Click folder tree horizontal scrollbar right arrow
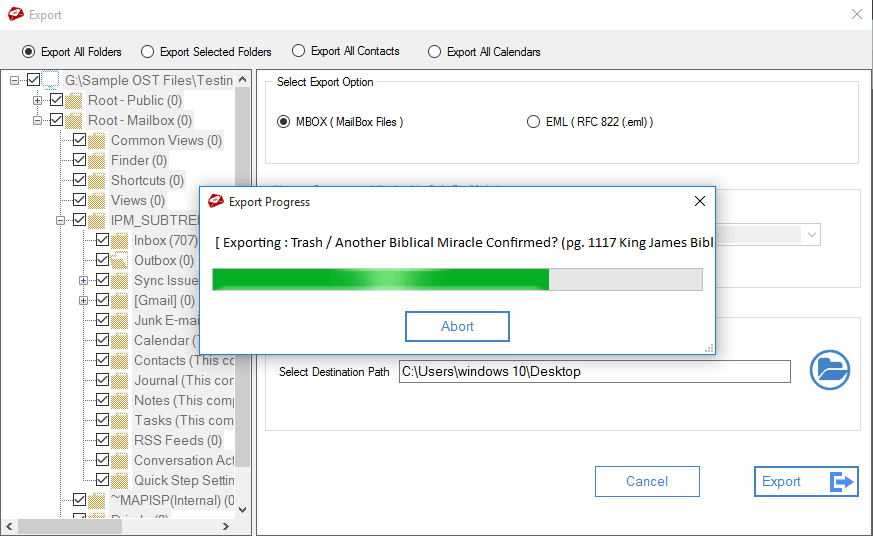The width and height of the screenshot is (873, 536). coord(225,526)
